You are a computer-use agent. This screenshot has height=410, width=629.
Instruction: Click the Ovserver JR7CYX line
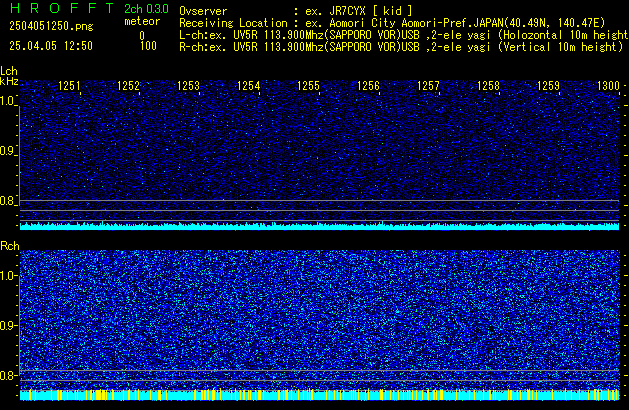pyautogui.click(x=296, y=11)
